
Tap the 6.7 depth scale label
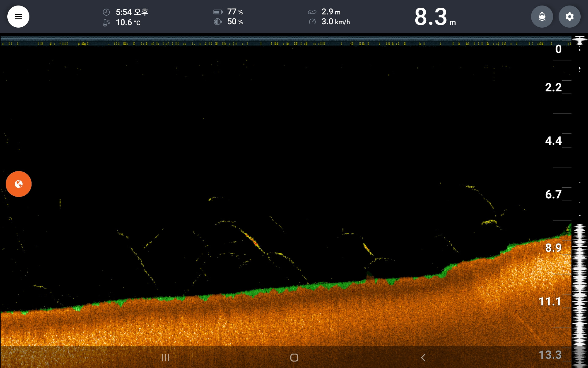click(x=553, y=194)
